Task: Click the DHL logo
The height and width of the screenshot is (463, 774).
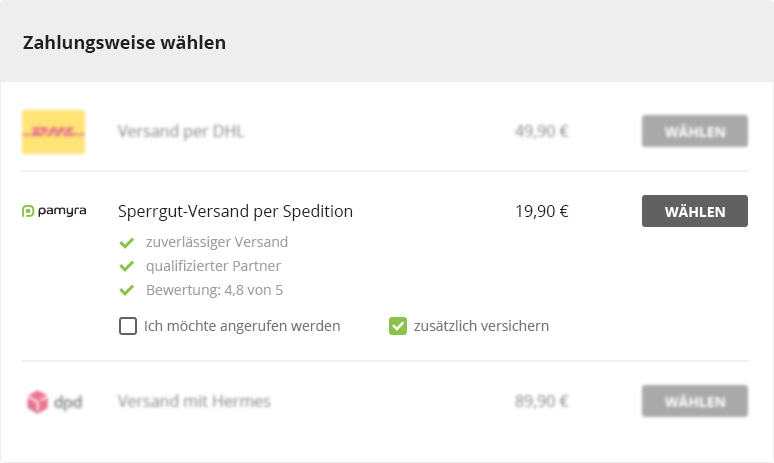Action: (x=54, y=131)
